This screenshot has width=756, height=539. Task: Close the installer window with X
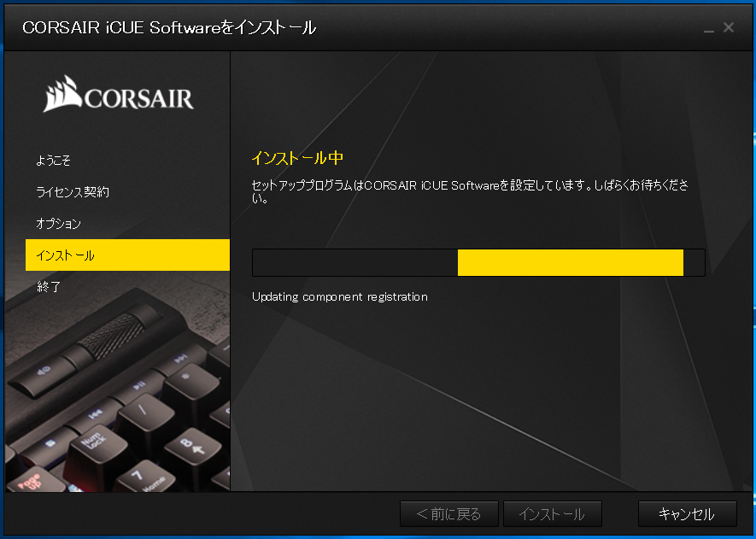coord(729,27)
